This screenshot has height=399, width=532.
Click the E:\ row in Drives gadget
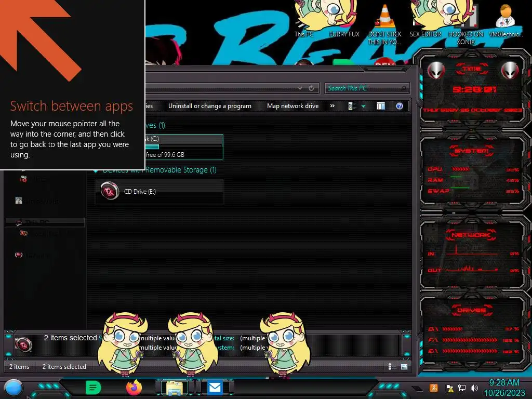pos(473,351)
